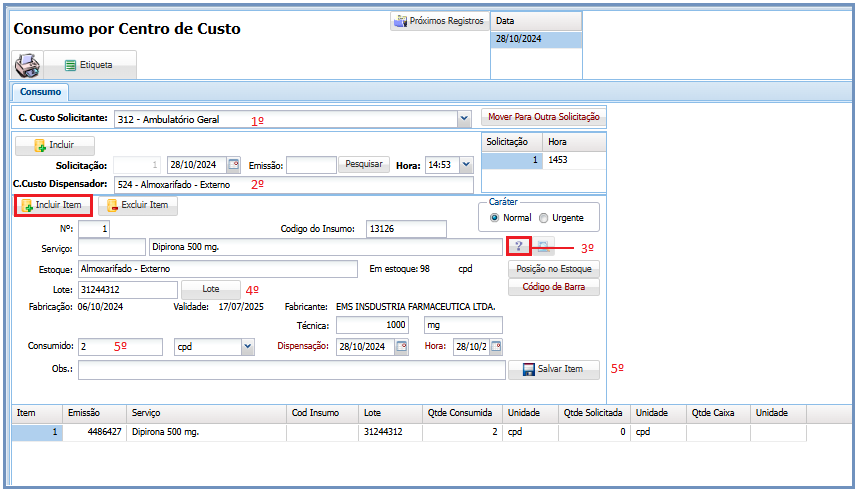This screenshot has width=857, height=497.
Task: Select the Urgente caráter radio option
Action: 543,217
